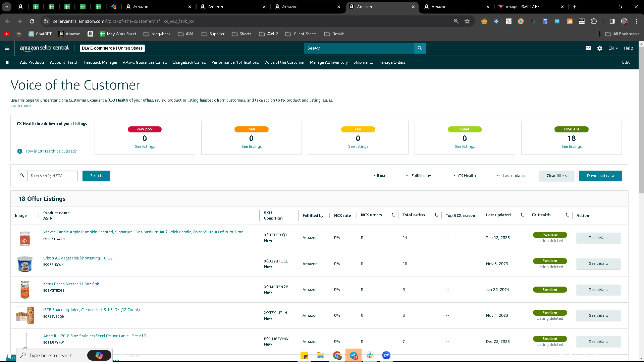Open the mail messages icon
Screen dimensions: 644x362
[588, 48]
